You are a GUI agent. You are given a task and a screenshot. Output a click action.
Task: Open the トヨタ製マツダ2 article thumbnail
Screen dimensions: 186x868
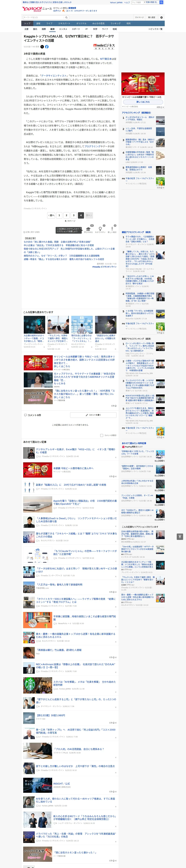(160, 314)
